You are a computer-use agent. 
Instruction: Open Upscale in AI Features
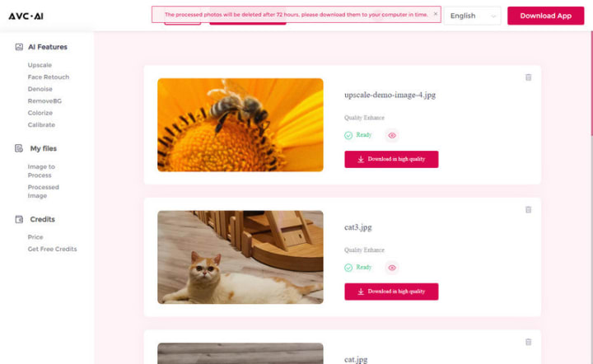pyautogui.click(x=40, y=65)
